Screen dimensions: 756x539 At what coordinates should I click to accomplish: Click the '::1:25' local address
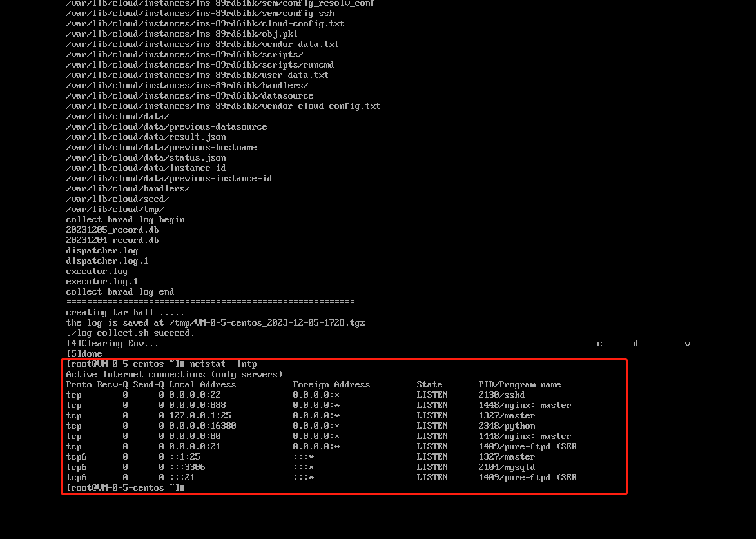185,457
